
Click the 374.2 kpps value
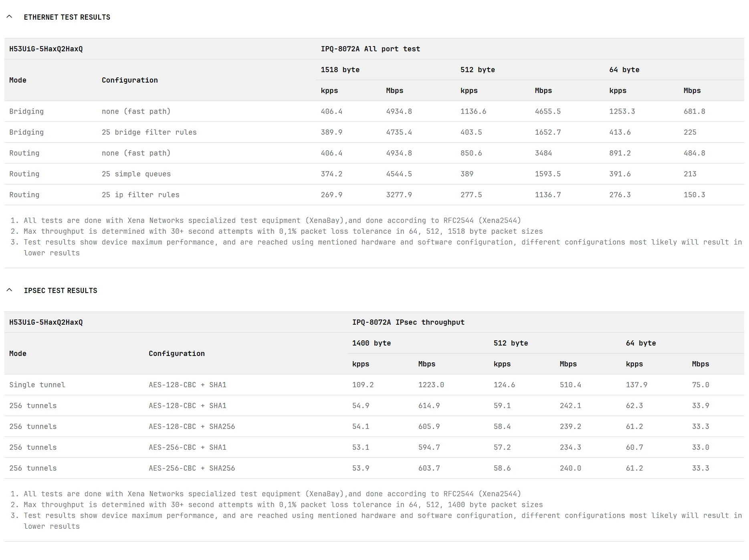(331, 174)
